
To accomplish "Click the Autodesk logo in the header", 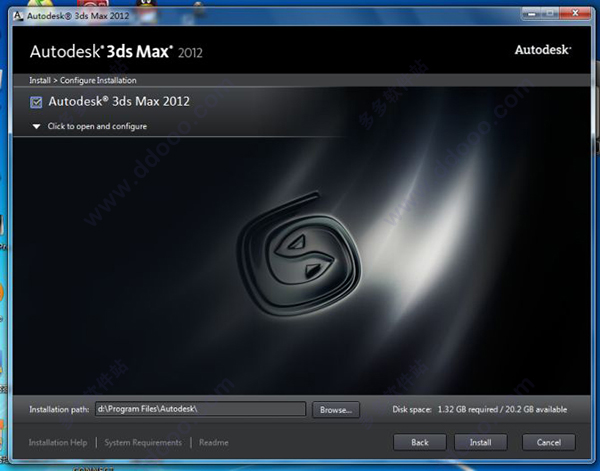I will click(x=543, y=50).
